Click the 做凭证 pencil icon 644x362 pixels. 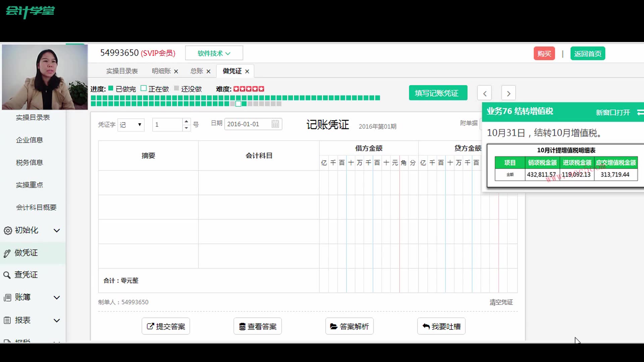pyautogui.click(x=7, y=253)
